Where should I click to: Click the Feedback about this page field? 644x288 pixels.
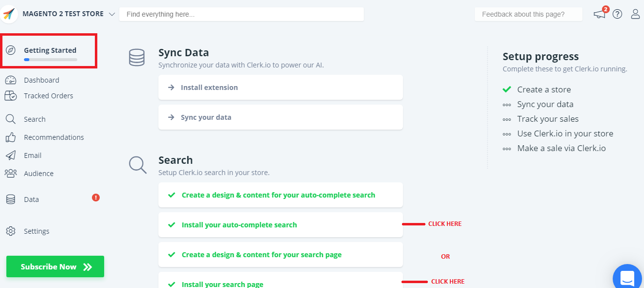point(528,14)
